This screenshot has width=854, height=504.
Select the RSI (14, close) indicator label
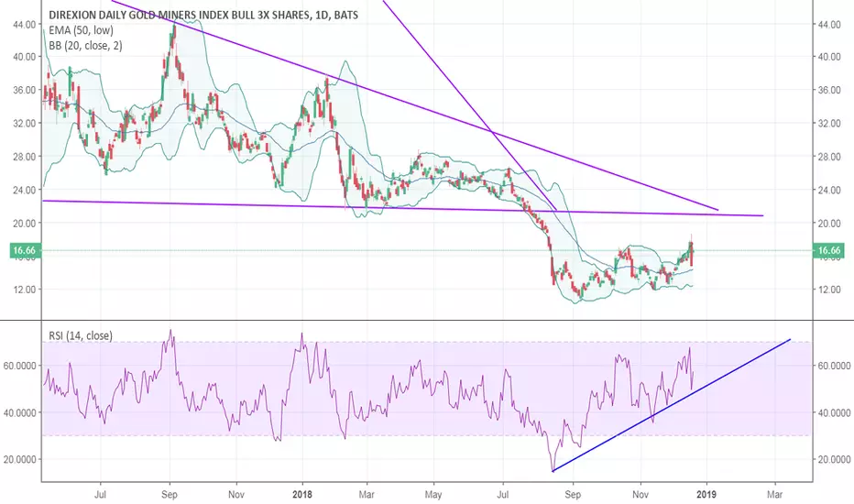(81, 335)
